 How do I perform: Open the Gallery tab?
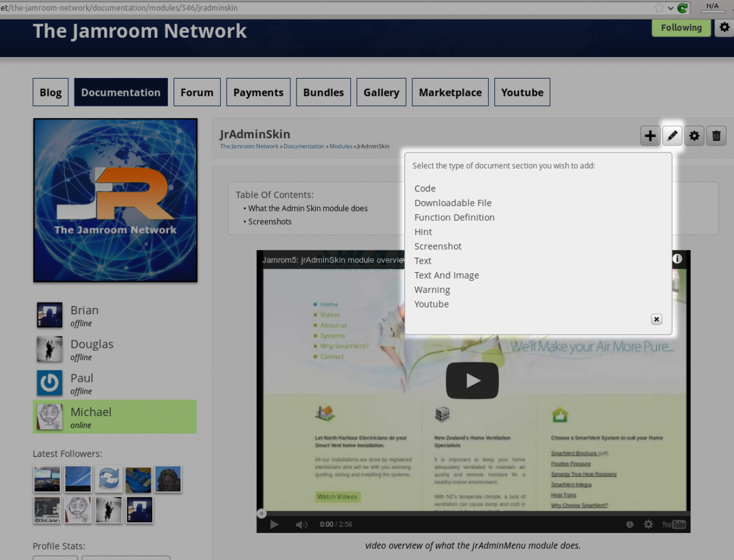tap(381, 92)
